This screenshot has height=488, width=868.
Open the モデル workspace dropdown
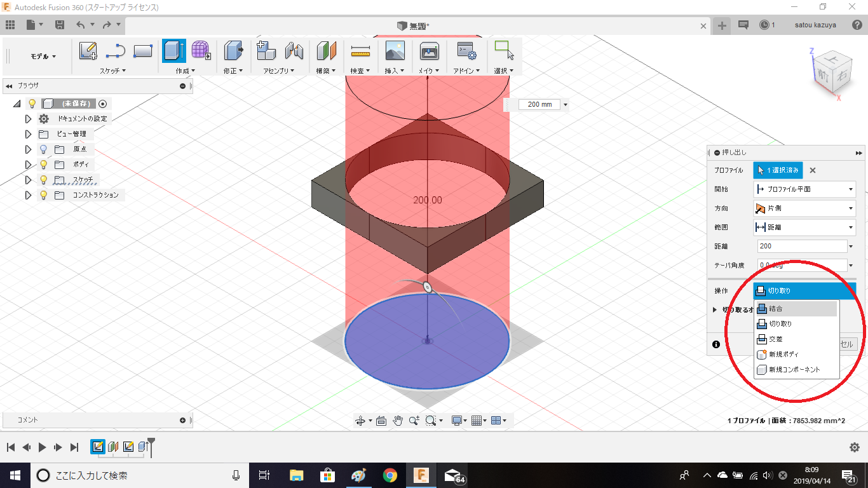click(x=43, y=57)
